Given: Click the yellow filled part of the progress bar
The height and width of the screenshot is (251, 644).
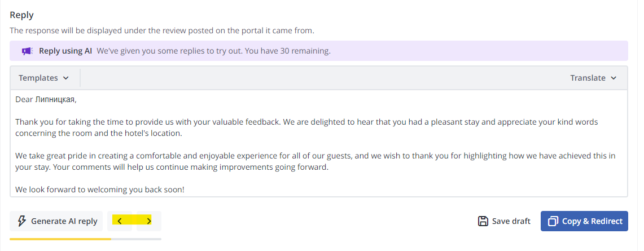Looking at the screenshot, I should [60, 239].
